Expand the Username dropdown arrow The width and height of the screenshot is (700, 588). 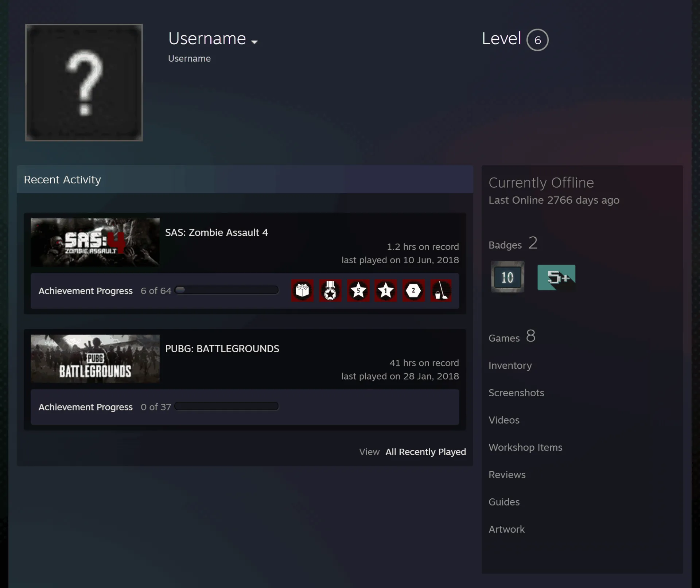[254, 42]
